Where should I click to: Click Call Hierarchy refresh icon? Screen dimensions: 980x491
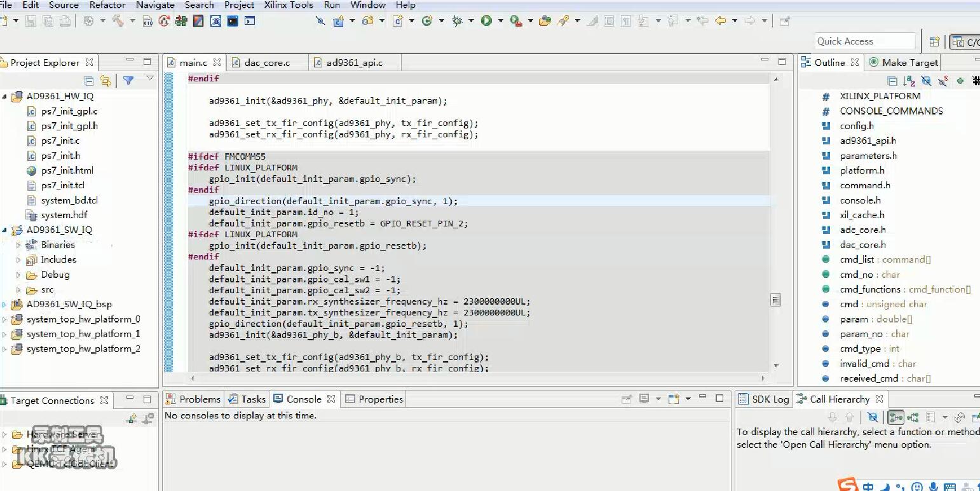click(960, 417)
